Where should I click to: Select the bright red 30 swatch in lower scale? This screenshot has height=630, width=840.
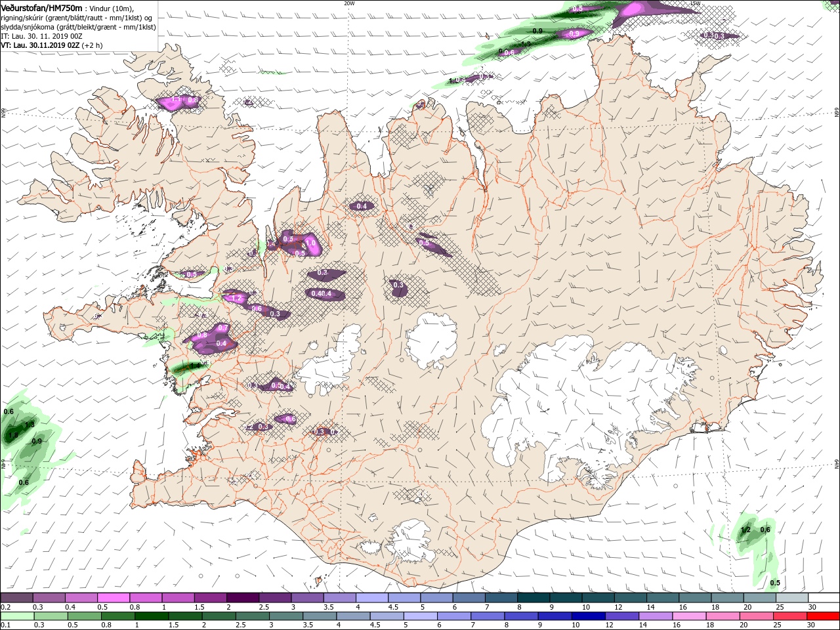(824, 616)
